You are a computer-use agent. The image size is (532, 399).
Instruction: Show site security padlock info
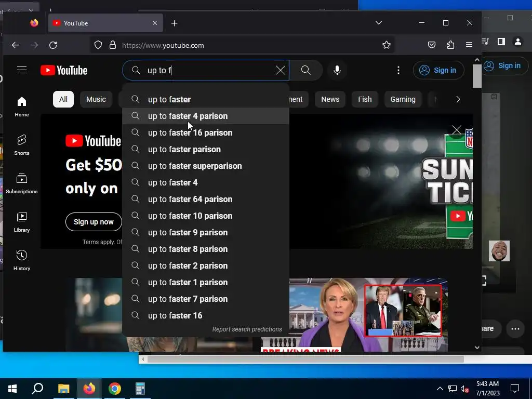point(113,45)
